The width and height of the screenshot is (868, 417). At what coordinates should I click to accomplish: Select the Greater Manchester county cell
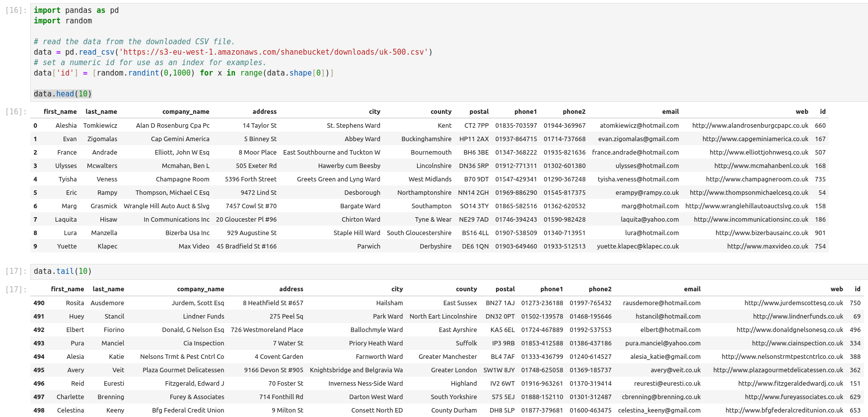pyautogui.click(x=447, y=357)
